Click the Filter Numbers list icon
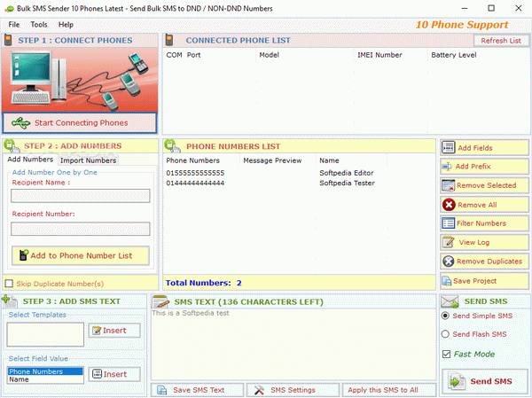This screenshot has width=532, height=398. (x=448, y=223)
